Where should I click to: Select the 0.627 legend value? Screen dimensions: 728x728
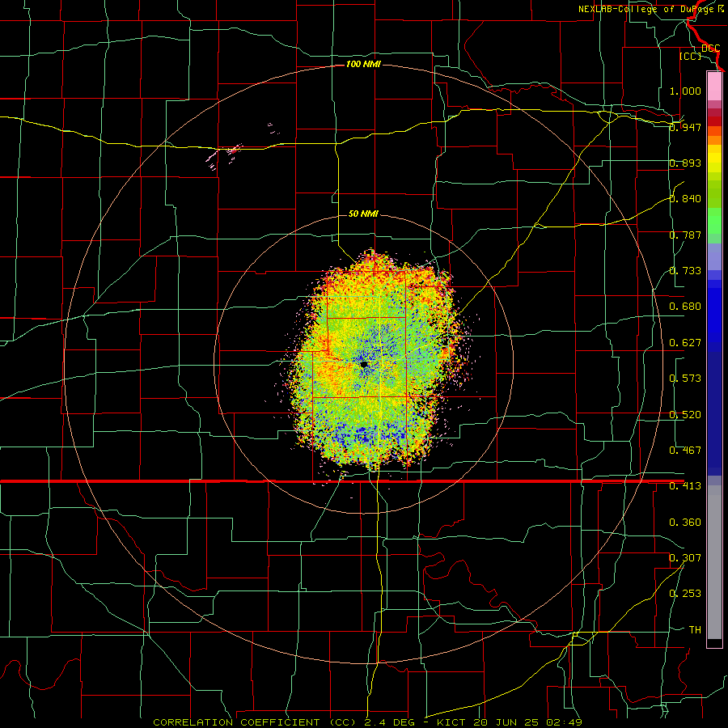pyautogui.click(x=685, y=343)
